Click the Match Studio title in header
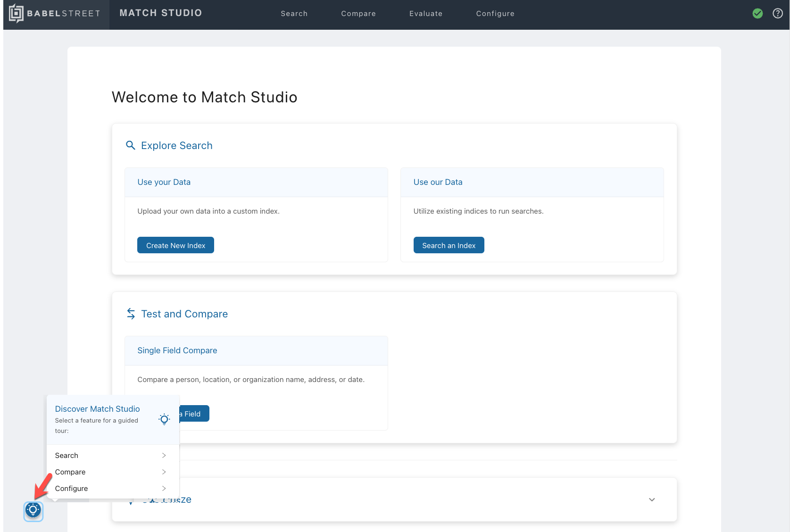This screenshot has width=790, height=532. coord(161,13)
